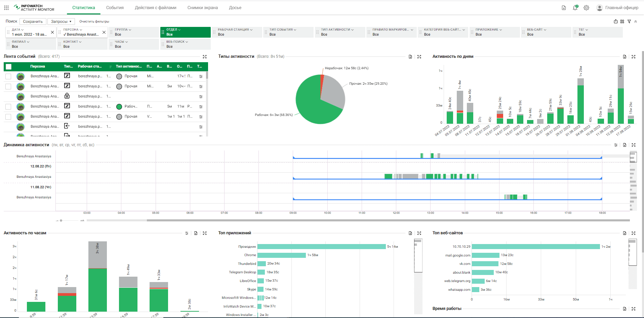Open Динамика активности chart settings icon
This screenshot has width=644, height=318.
(616, 145)
